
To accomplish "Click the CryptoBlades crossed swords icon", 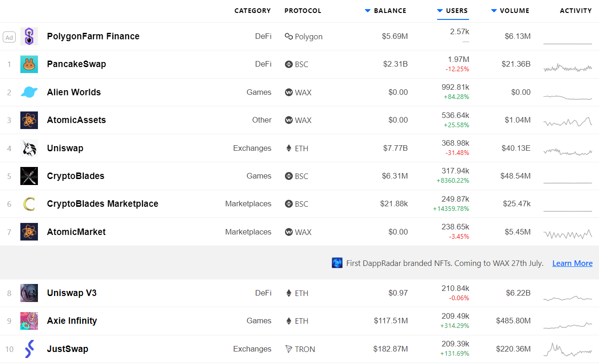I will 29,176.
